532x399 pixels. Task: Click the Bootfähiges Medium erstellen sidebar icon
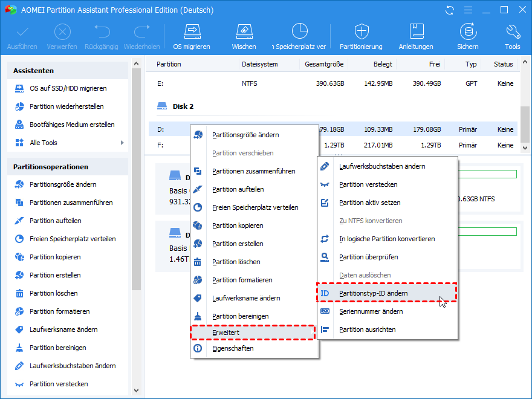tap(19, 125)
